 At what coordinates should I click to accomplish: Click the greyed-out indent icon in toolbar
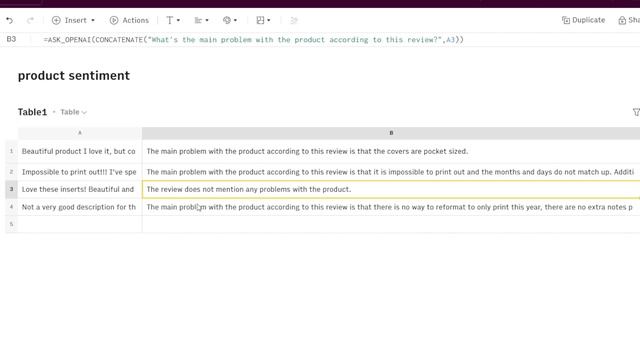click(294, 20)
